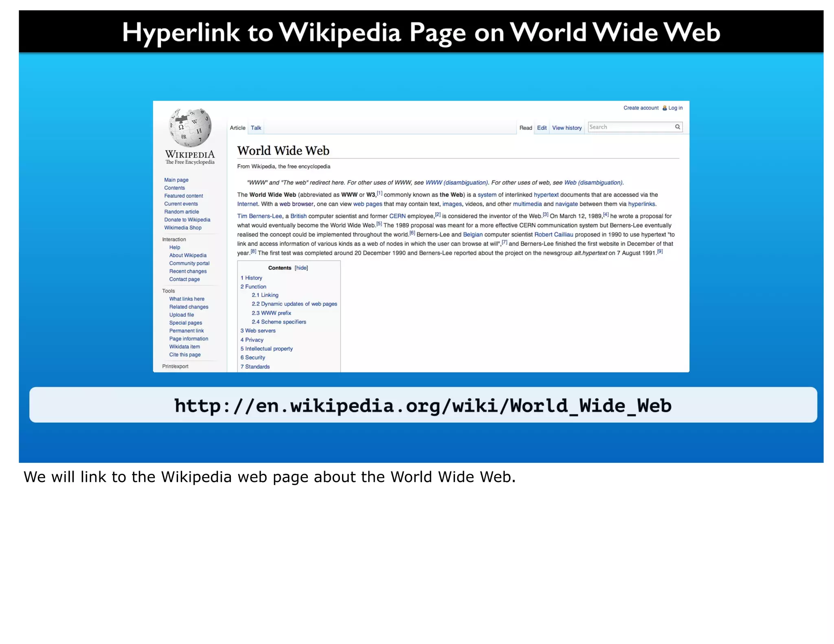Open the Article tab

237,128
